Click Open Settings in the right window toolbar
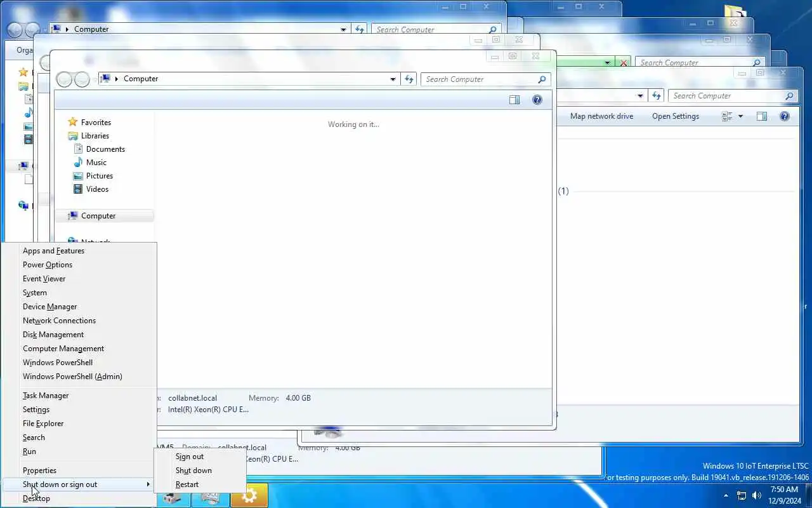Screen dimensions: 812x508 pyautogui.click(x=676, y=116)
